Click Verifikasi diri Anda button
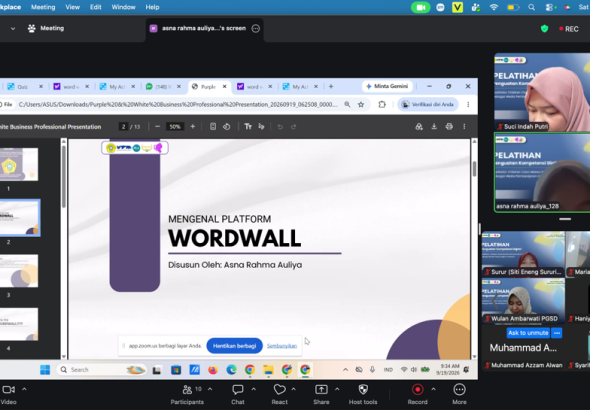The height and width of the screenshot is (410, 590). [x=428, y=105]
